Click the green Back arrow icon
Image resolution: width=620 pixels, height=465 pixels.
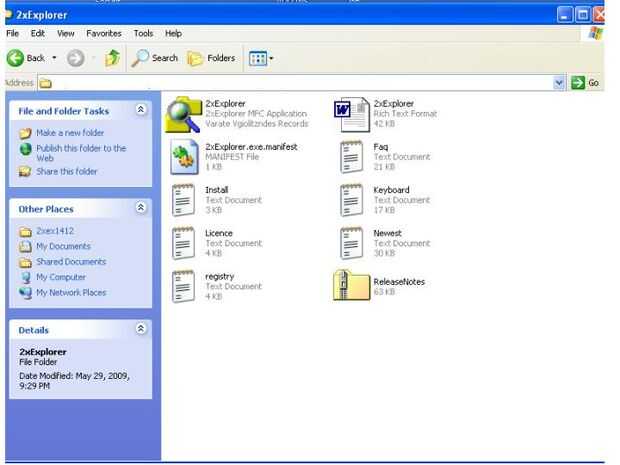[x=15, y=58]
